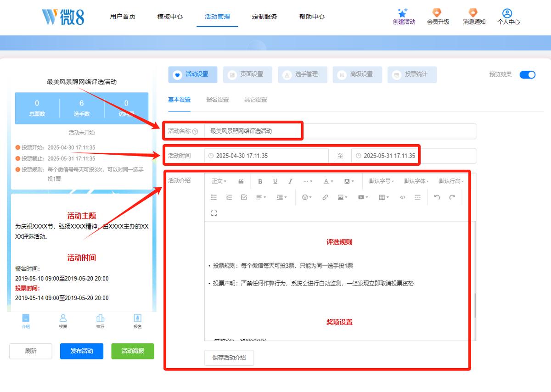The image size is (551, 392).
Task: Switch the editor to fullscreen mode
Action: pyautogui.click(x=214, y=213)
